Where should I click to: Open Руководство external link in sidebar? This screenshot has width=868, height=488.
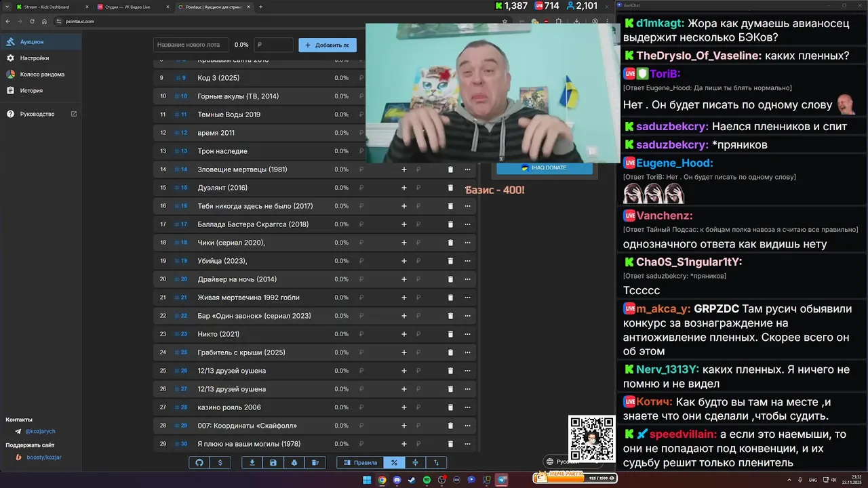pos(41,114)
